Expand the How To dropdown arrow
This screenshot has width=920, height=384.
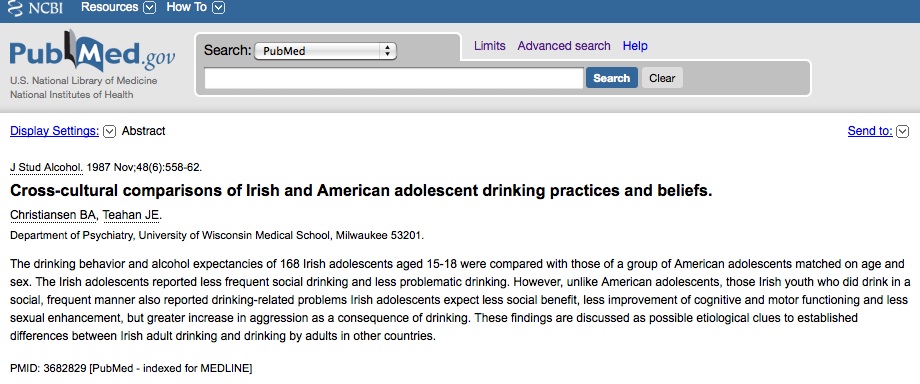(x=218, y=8)
